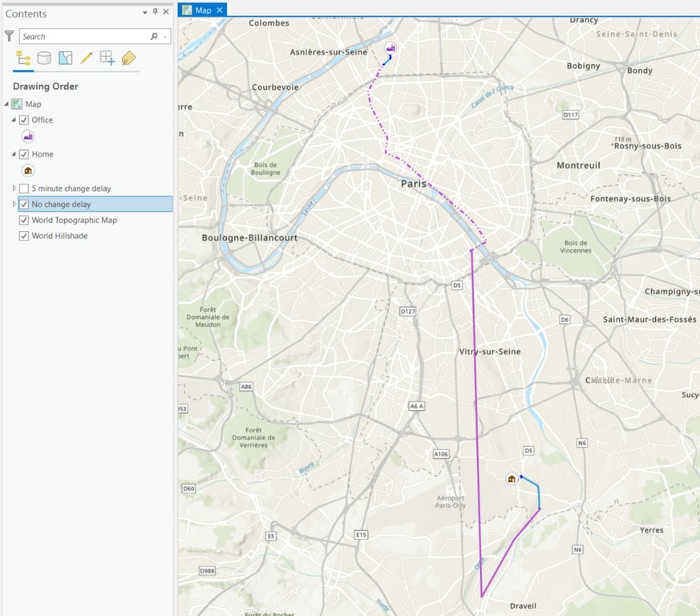The height and width of the screenshot is (616, 700).
Task: Select the 5 minute change delay layer
Action: pos(71,188)
